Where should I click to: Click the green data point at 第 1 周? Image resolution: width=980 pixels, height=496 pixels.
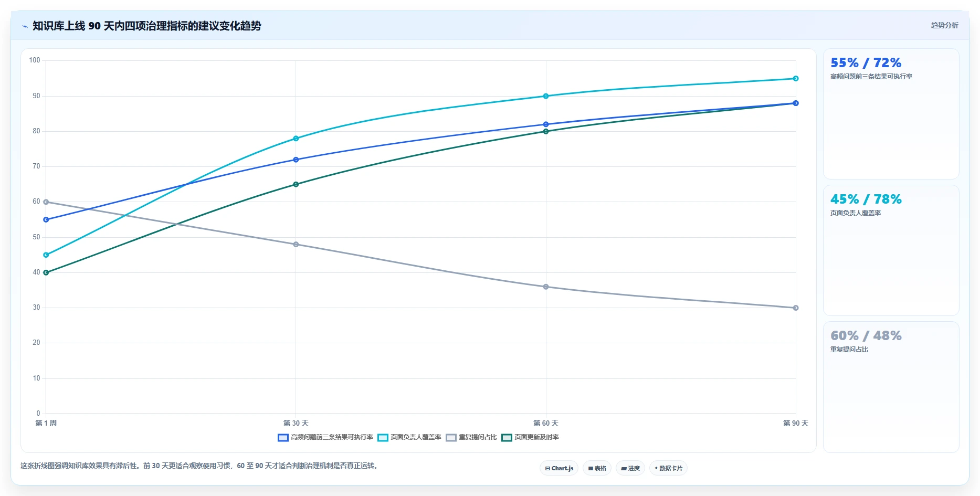tap(46, 272)
